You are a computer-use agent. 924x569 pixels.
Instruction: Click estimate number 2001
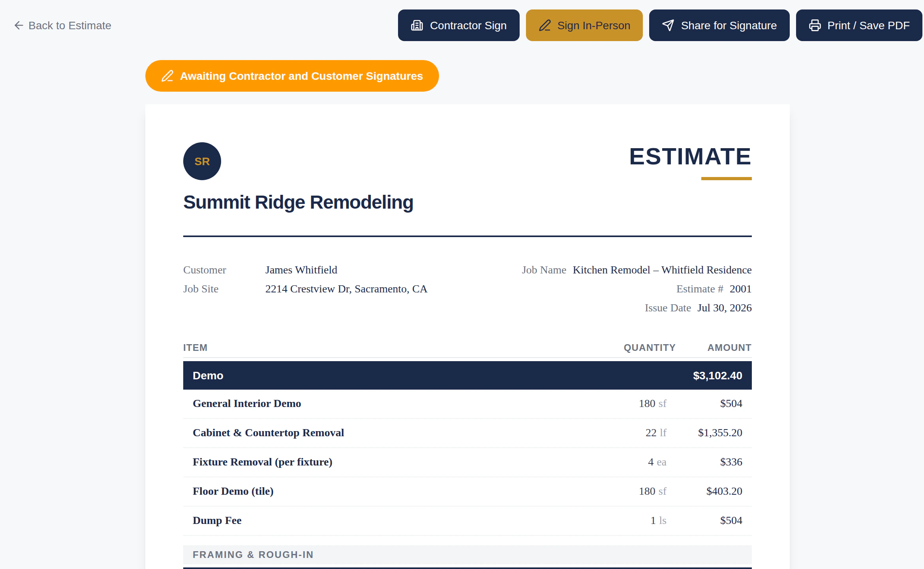click(741, 289)
